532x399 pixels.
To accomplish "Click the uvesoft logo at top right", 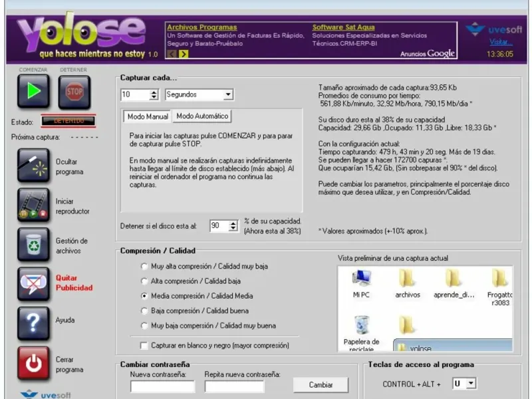I will pyautogui.click(x=493, y=29).
